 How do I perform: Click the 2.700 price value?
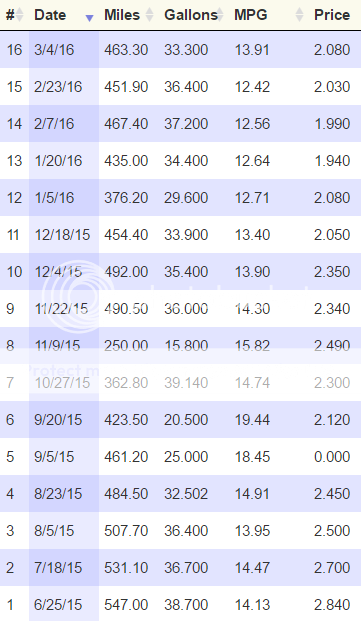[332, 568]
